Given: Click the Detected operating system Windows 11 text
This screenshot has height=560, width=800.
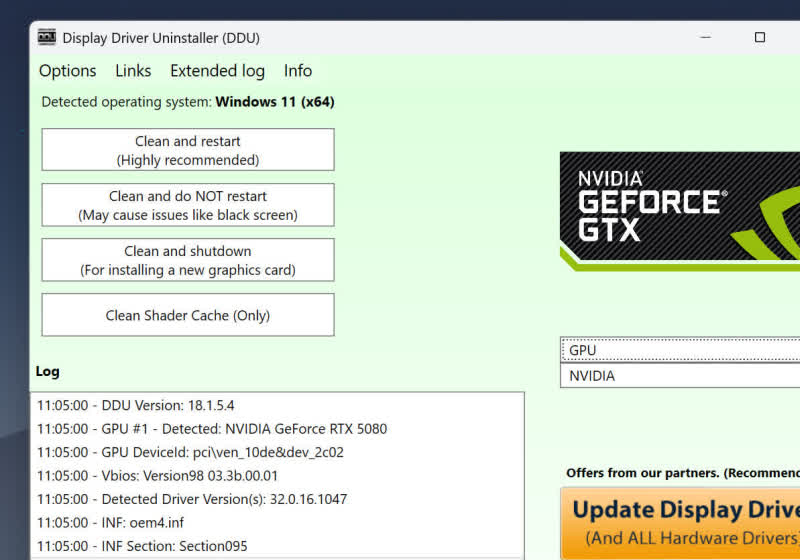Looking at the screenshot, I should tap(188, 102).
